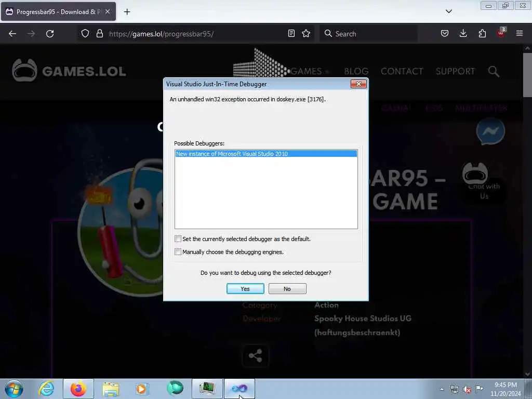Open the green globe app in taskbar
Screen dimensions: 532x399
(175, 389)
